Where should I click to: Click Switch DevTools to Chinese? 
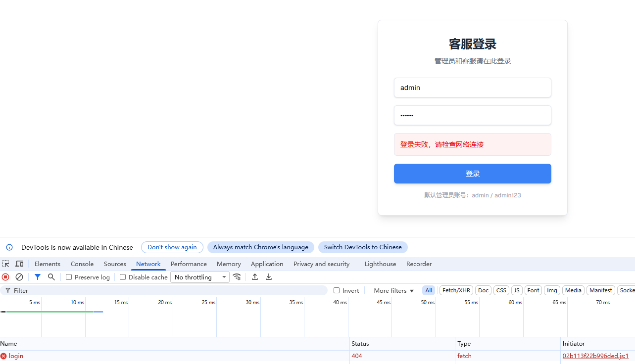tap(363, 247)
